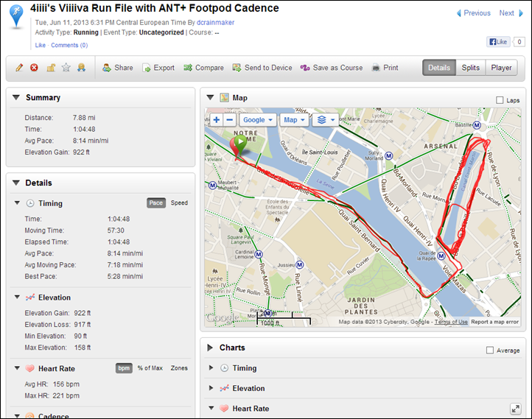Print the activity page
Image resolution: width=532 pixels, height=419 pixels.
(x=385, y=68)
